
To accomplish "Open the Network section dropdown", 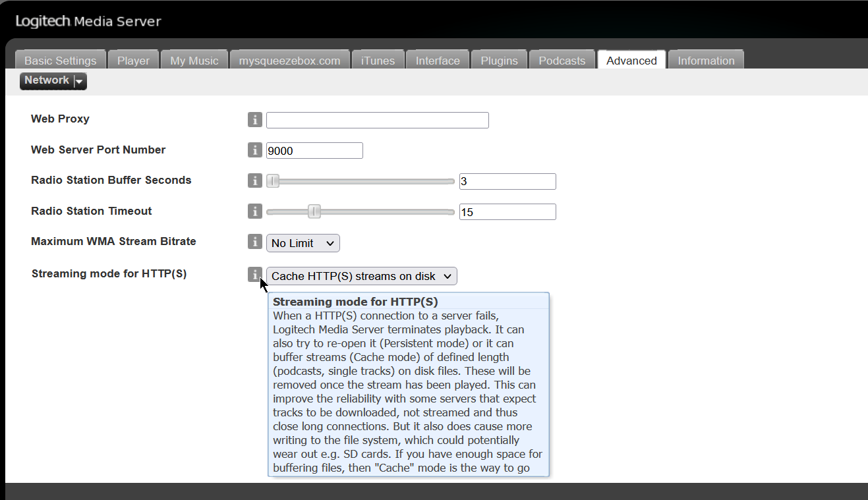I will pos(53,81).
